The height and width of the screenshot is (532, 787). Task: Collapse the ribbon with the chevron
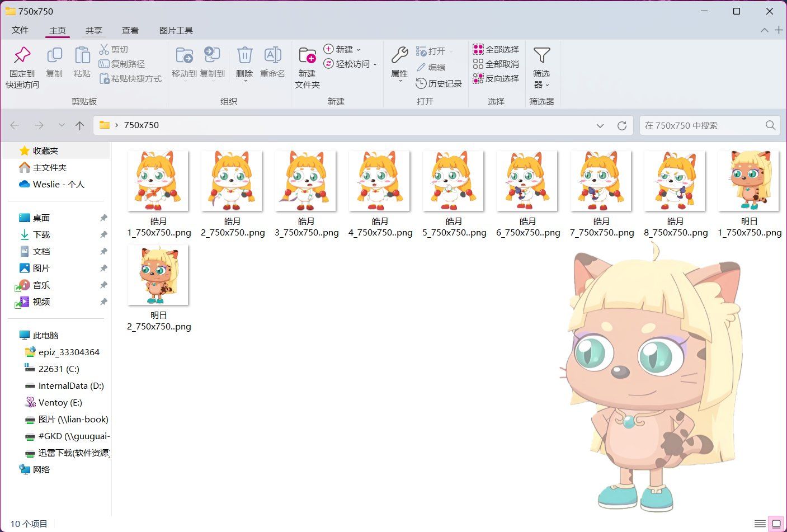tap(764, 30)
